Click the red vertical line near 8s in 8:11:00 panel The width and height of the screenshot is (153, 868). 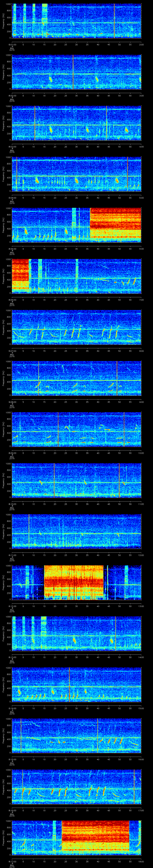coord(29,531)
